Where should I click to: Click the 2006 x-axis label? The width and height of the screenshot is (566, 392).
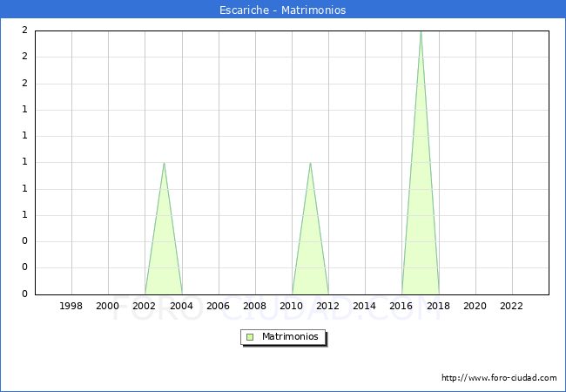point(218,306)
